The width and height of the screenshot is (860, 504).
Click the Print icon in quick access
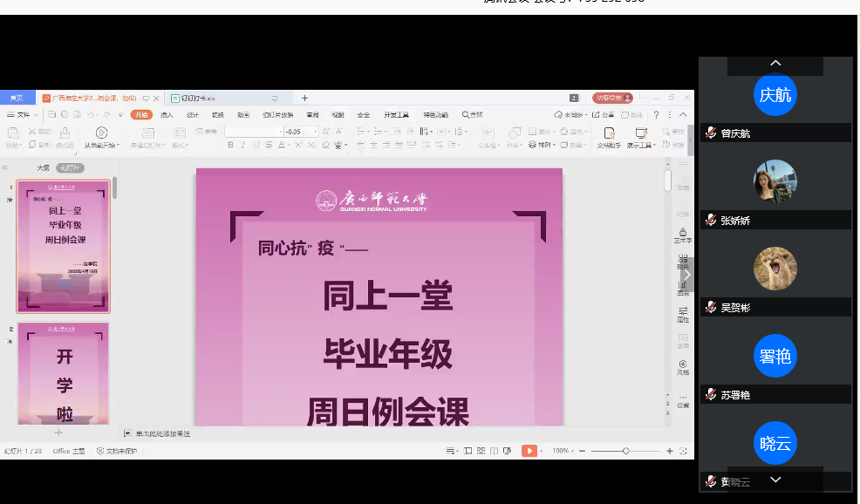65,114
